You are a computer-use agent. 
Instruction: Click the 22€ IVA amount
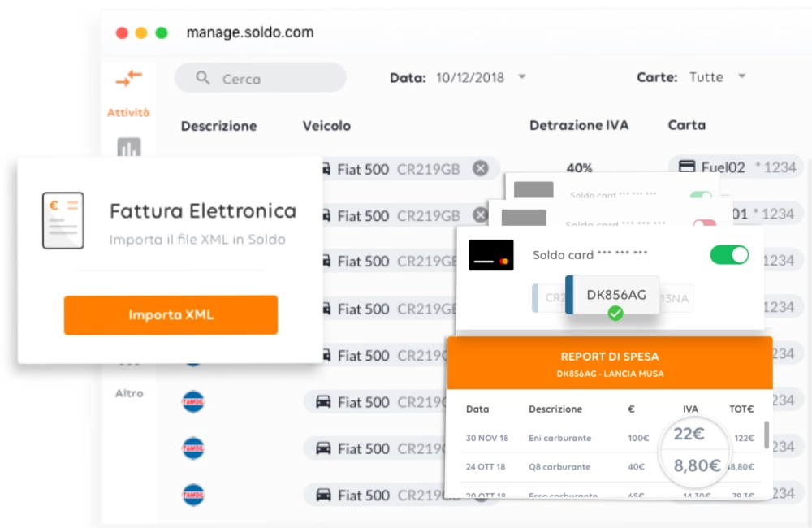click(x=689, y=433)
